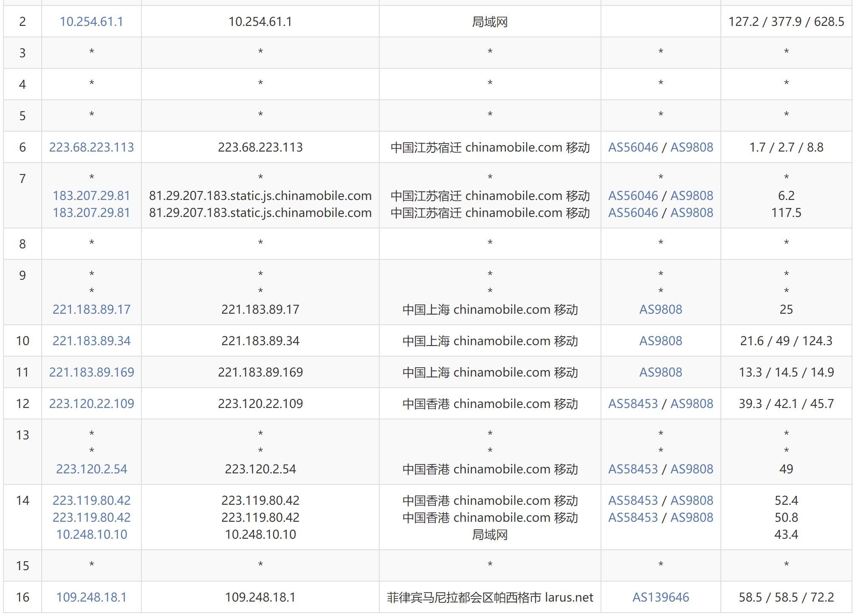Select hostname text 223.68.223.113 in hop 6
Image resolution: width=855 pixels, height=616 pixels.
260,147
